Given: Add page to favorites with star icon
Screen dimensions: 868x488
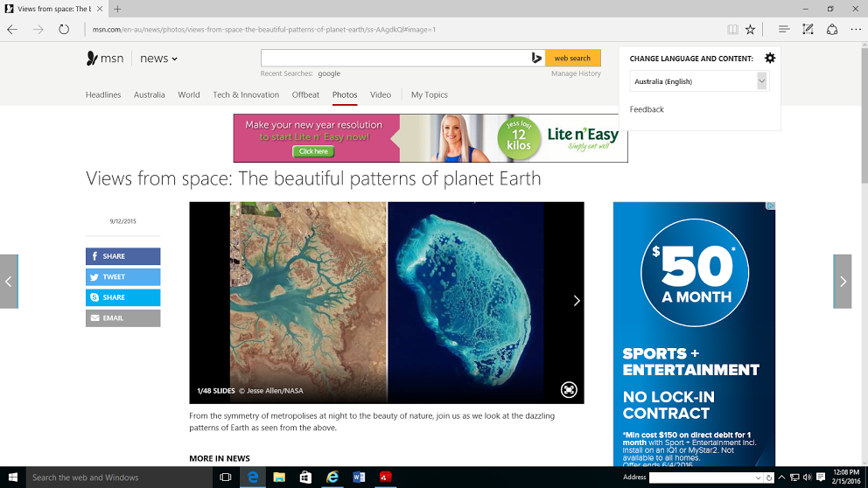Looking at the screenshot, I should tap(750, 29).
